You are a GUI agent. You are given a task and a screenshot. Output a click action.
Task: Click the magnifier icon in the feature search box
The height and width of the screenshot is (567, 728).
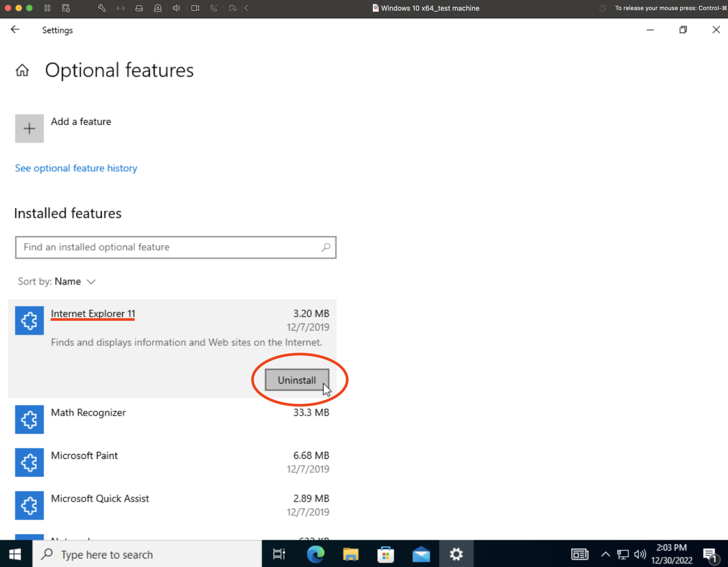(x=326, y=247)
